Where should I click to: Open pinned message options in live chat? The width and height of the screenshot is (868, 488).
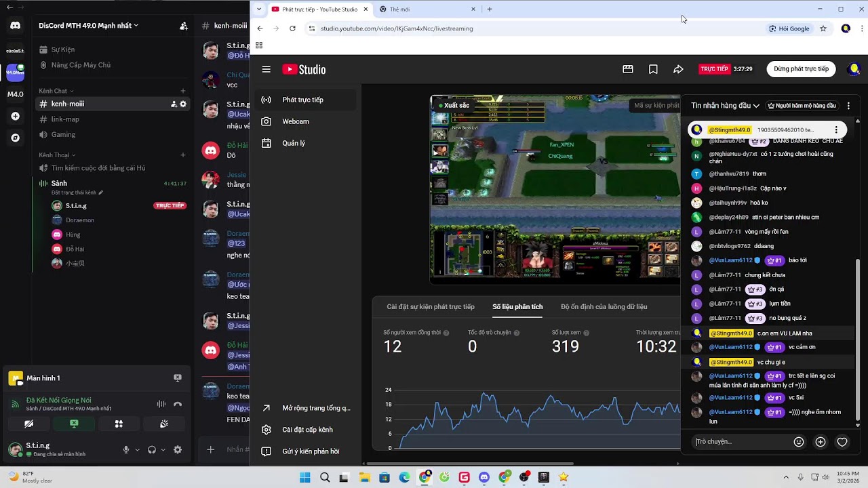(x=836, y=129)
